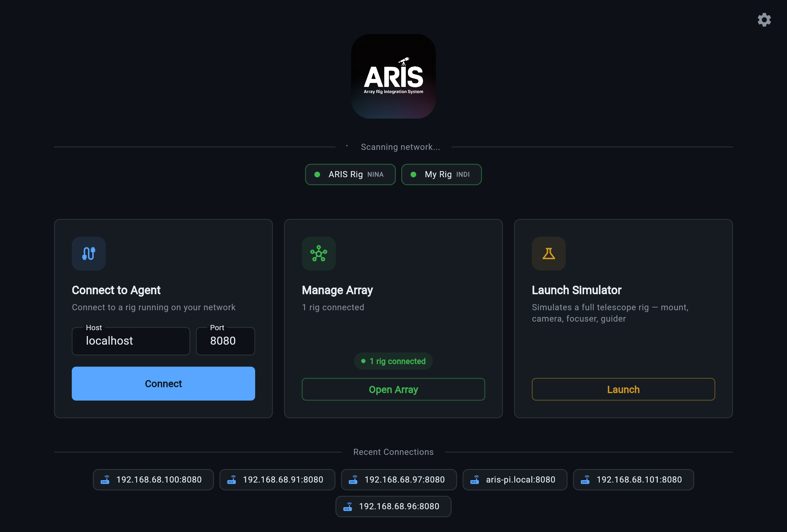Click the green status dot on ARIS Rig
This screenshot has height=532, width=787.
(x=317, y=174)
